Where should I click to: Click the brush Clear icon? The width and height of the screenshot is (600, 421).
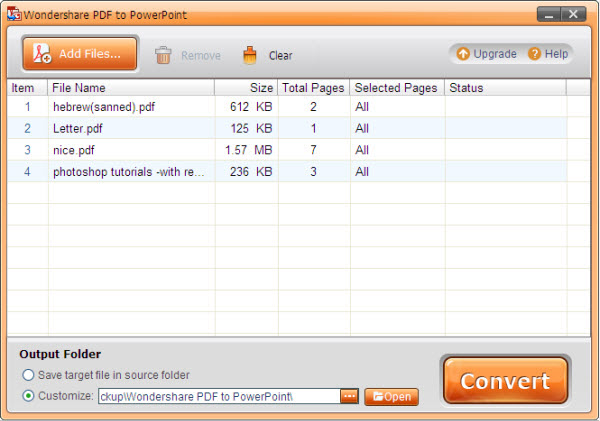point(250,55)
